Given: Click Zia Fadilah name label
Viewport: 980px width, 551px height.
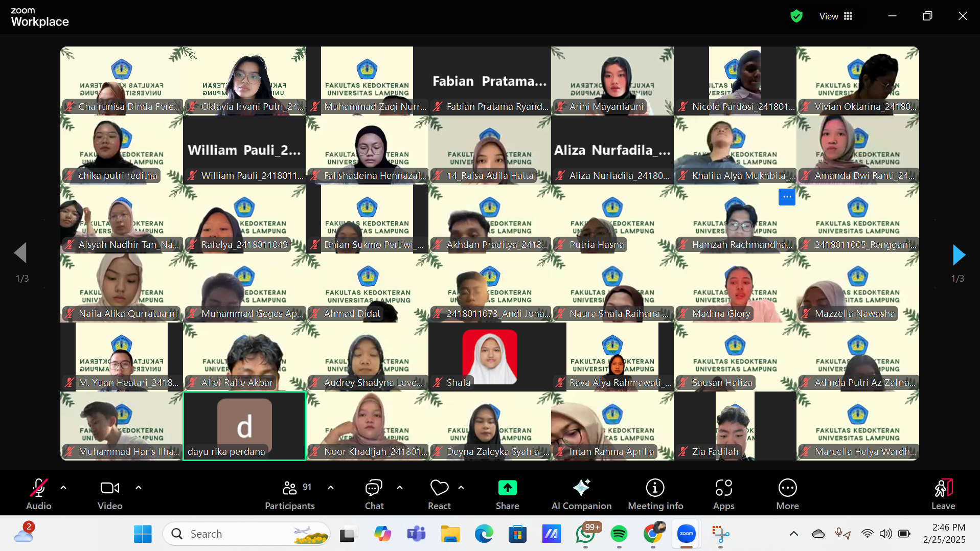Looking at the screenshot, I should point(715,452).
